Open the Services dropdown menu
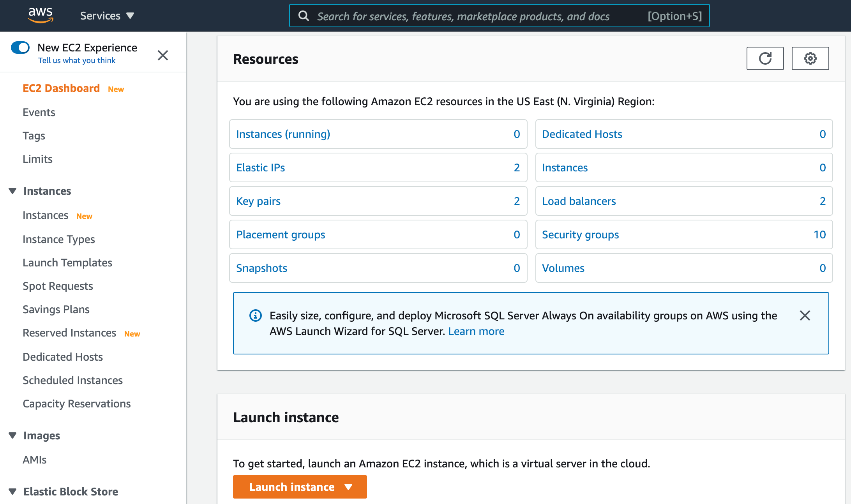The height and width of the screenshot is (504, 851). tap(107, 16)
